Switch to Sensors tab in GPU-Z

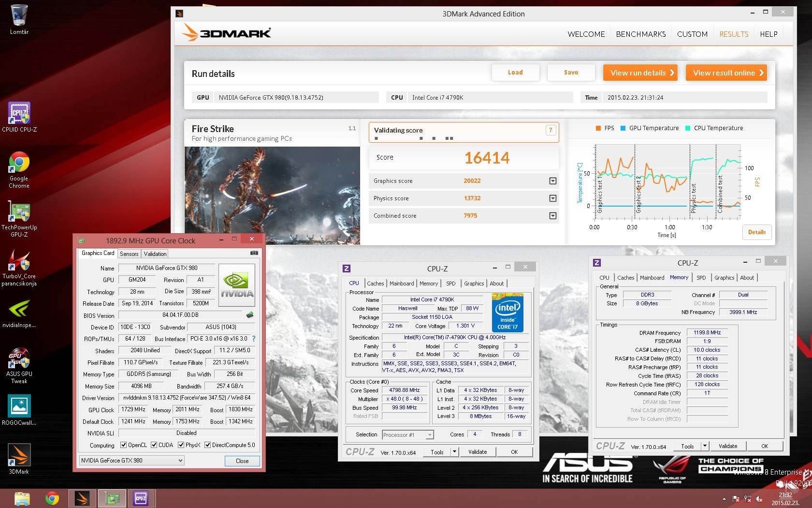[x=129, y=254]
